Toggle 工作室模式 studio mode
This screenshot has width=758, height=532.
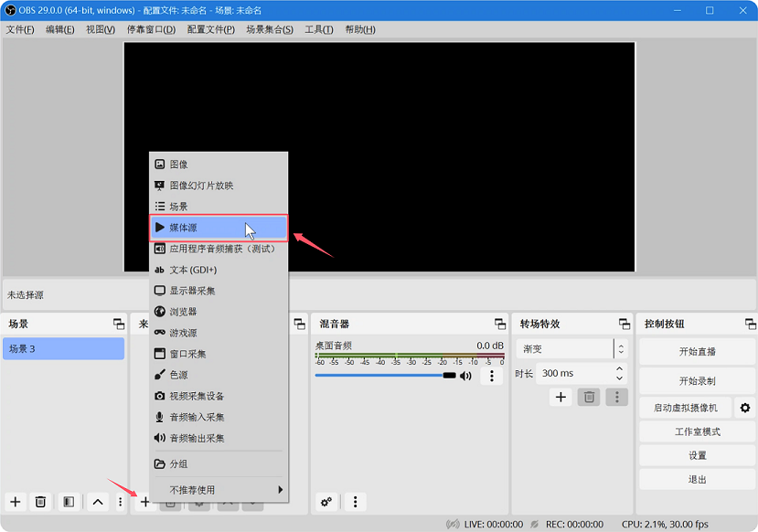(697, 432)
